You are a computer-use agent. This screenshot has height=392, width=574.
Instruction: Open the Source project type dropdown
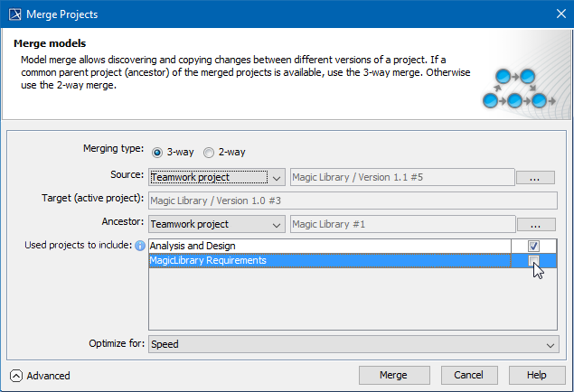click(217, 177)
